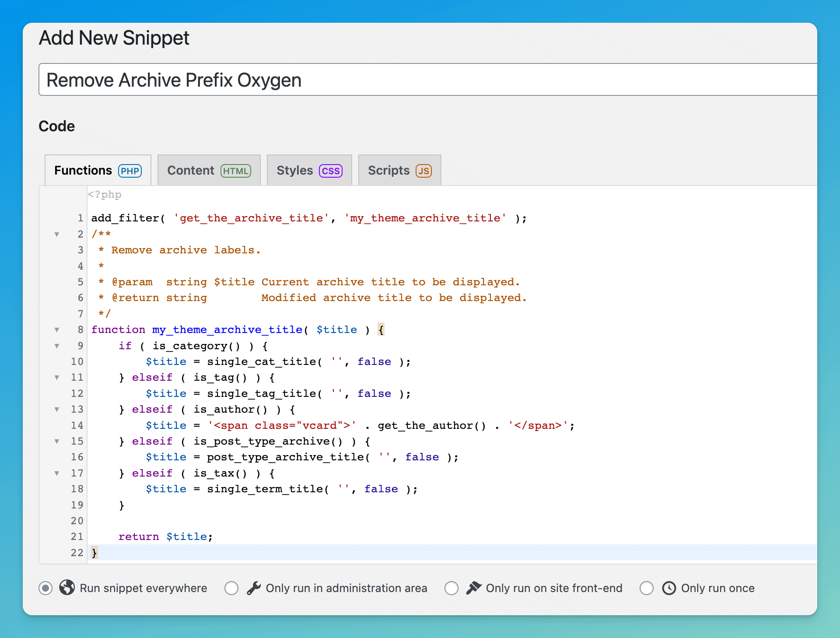
Task: Click single_tag_title on line 12
Action: coord(262,393)
